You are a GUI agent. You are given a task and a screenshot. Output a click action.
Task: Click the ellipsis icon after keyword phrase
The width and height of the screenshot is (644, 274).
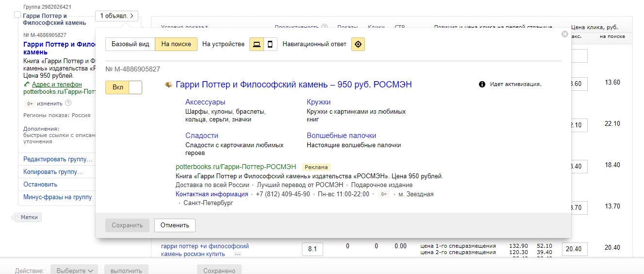pyautogui.click(x=237, y=254)
